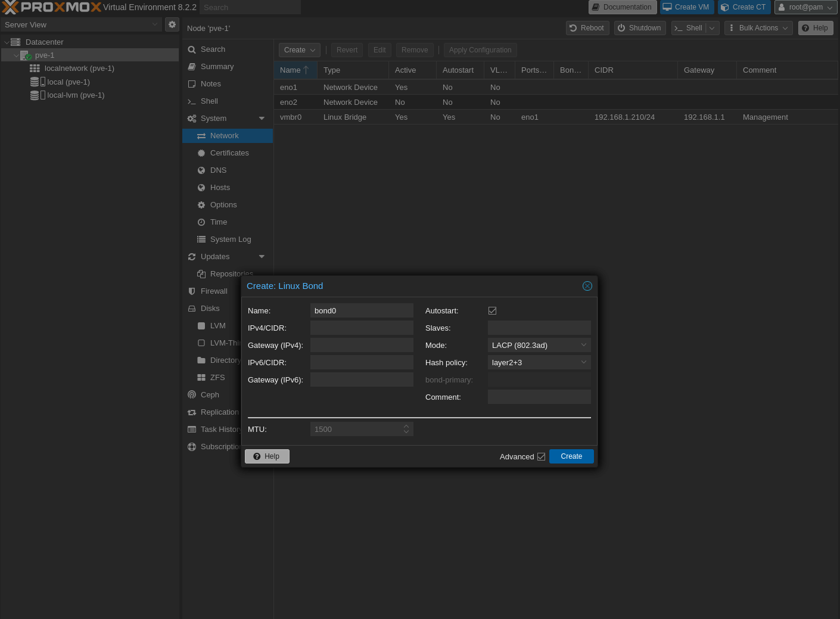Click the Server View settings gear icon
Screen dimensions: 840x619
[x=172, y=24]
